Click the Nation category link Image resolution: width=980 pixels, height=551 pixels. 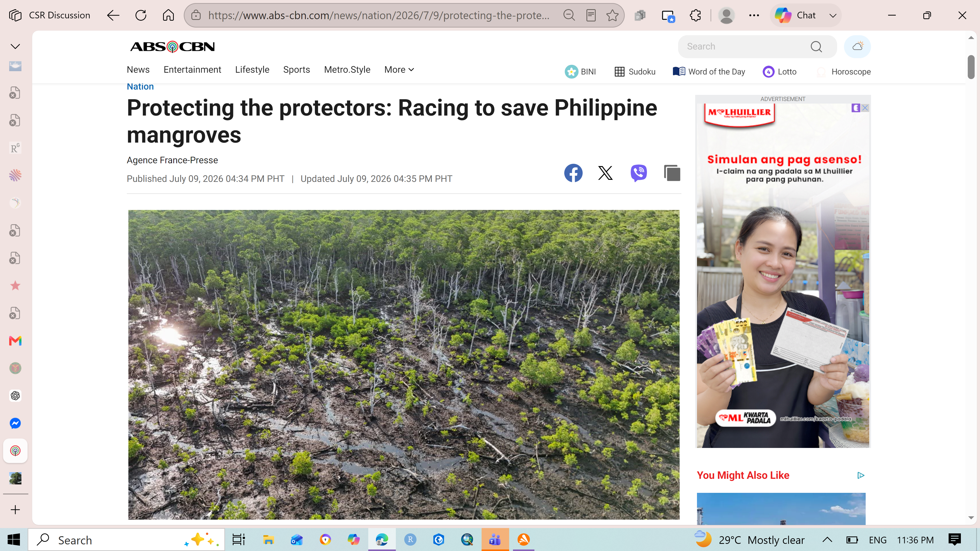point(140,86)
